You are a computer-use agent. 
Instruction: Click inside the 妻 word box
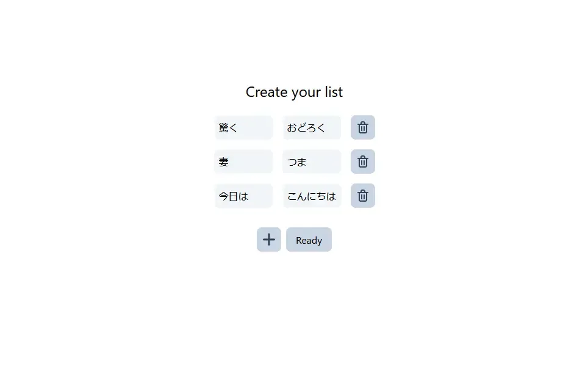coord(243,161)
